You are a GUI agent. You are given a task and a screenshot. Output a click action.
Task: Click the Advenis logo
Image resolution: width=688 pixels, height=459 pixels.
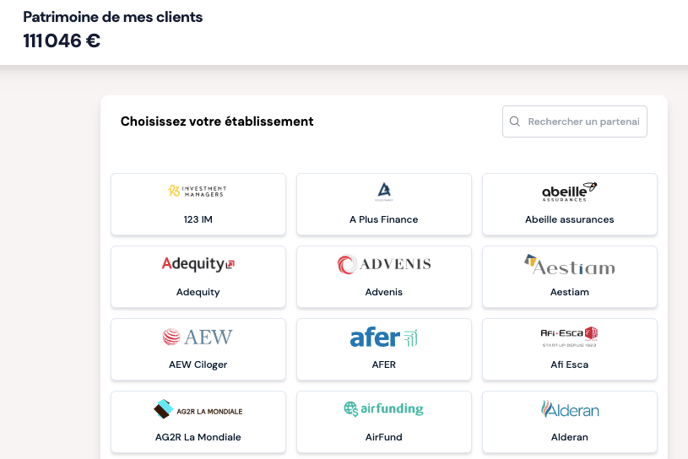coord(384,264)
